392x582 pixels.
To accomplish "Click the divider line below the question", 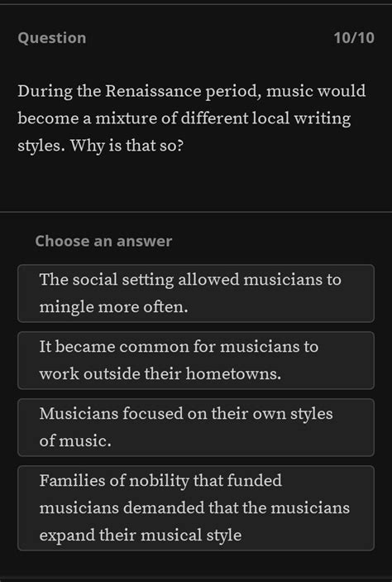I will (x=196, y=212).
